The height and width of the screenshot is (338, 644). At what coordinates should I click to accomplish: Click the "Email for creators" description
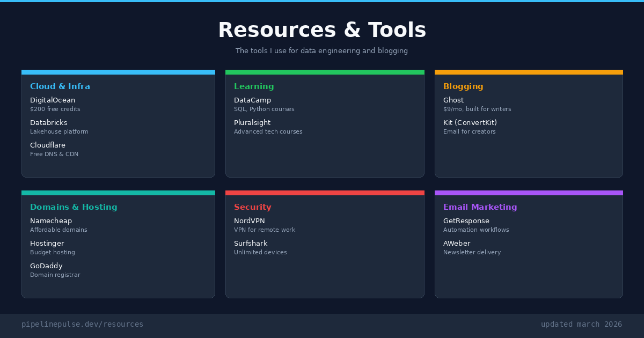coord(470,132)
